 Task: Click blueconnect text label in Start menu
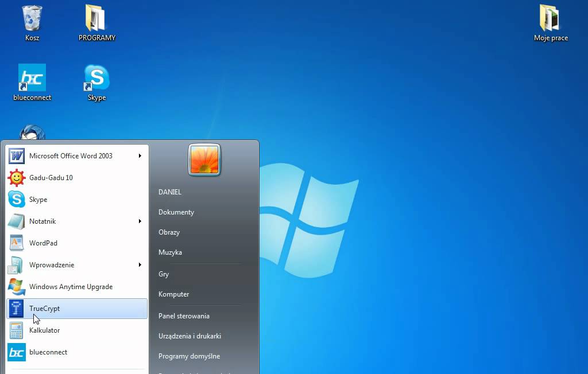point(48,352)
